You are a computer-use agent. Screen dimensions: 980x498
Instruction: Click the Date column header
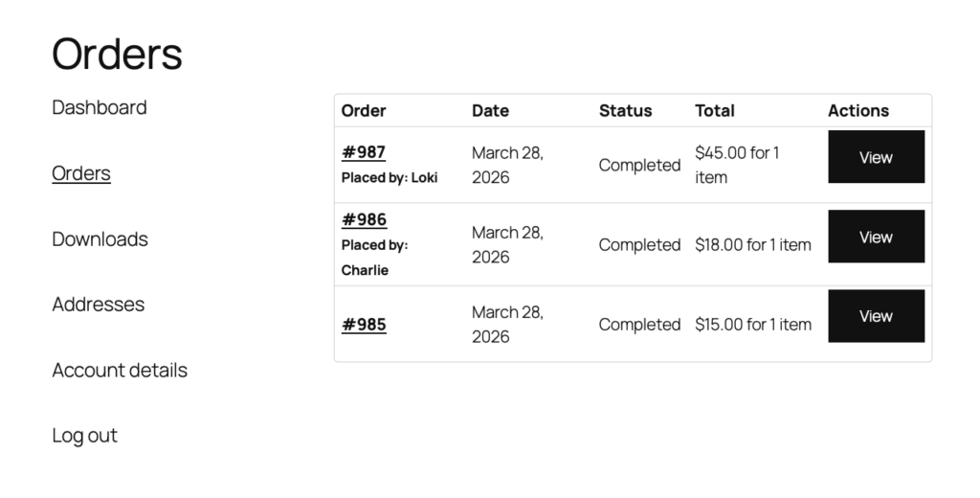click(x=490, y=111)
